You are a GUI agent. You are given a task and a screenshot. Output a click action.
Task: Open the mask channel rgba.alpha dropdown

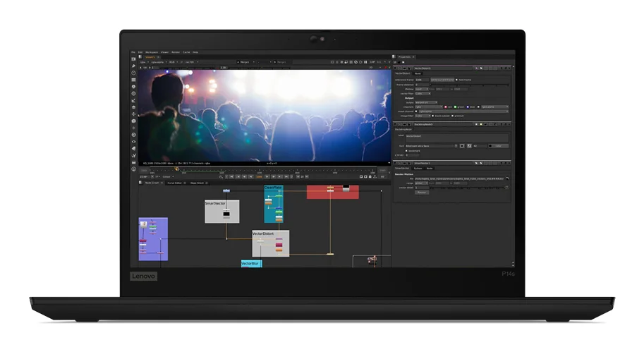tap(463, 111)
